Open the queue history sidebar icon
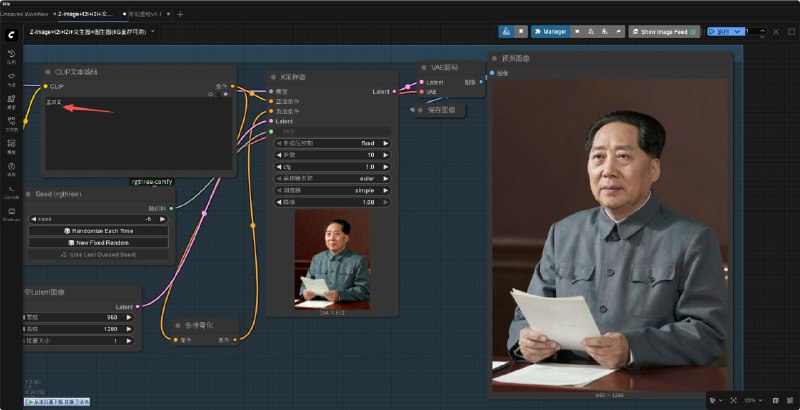 pos(11,54)
